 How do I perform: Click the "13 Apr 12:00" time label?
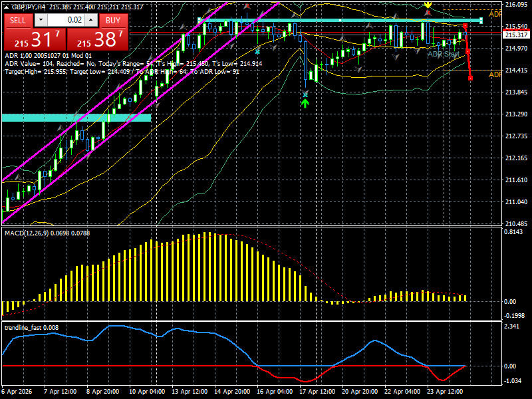pyautogui.click(x=190, y=392)
